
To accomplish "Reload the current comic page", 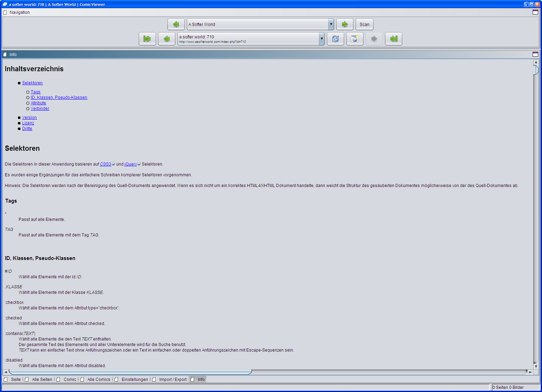I will click(335, 39).
